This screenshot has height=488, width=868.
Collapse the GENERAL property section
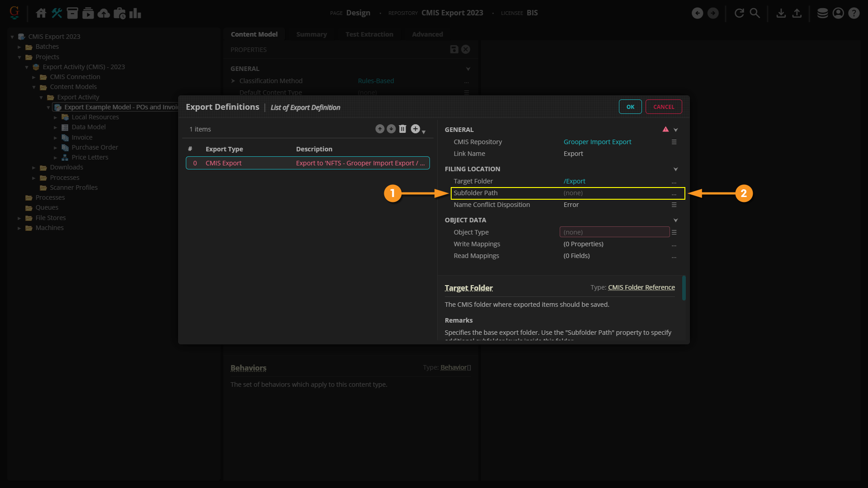click(x=676, y=130)
